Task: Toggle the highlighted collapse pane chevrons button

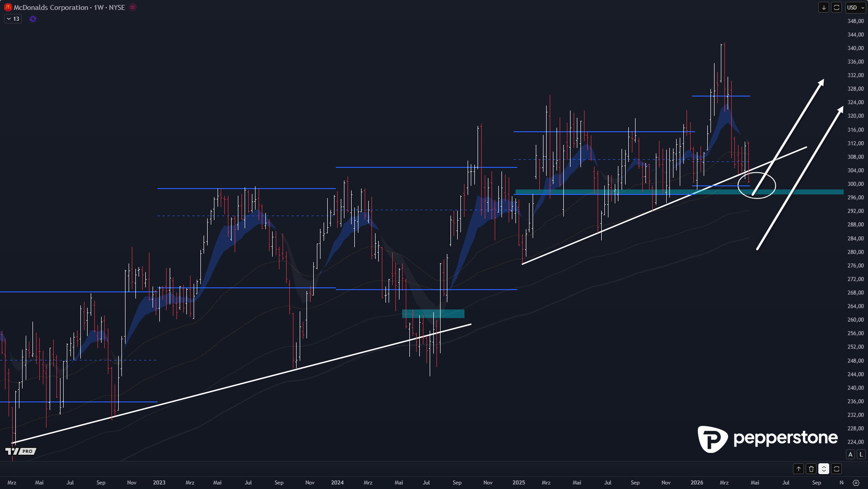Action: pyautogui.click(x=824, y=469)
